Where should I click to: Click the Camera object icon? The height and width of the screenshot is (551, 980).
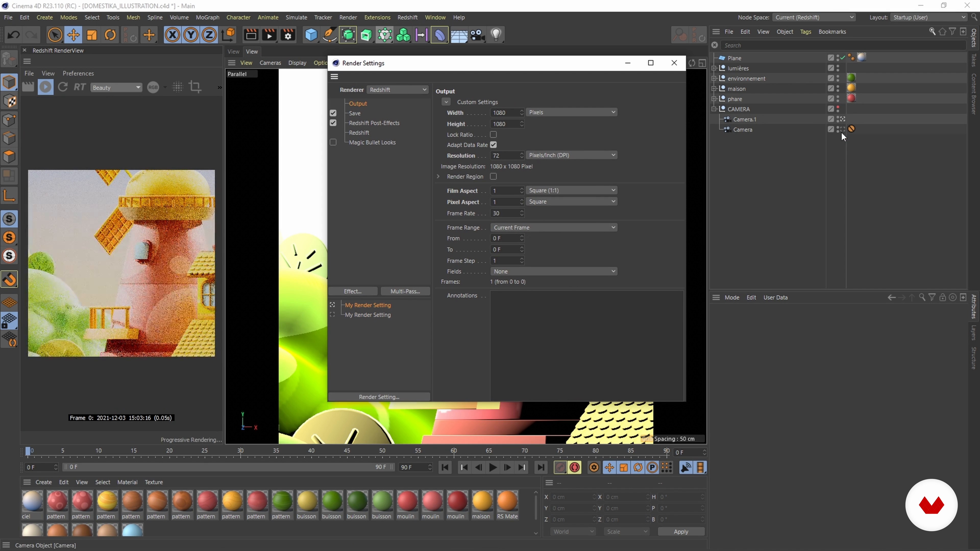pos(477,35)
